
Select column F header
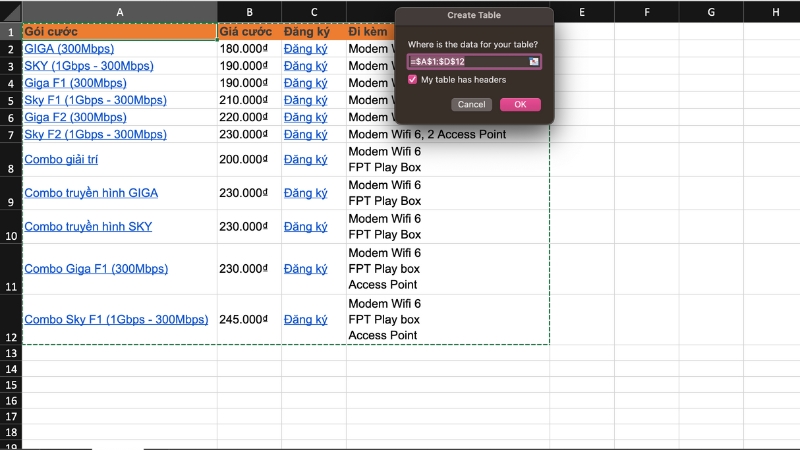647,12
